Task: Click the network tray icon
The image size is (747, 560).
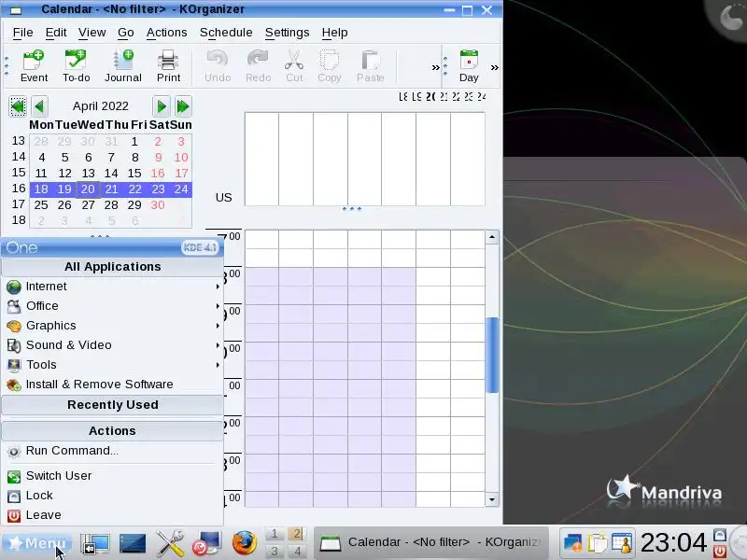Action: click(x=572, y=543)
